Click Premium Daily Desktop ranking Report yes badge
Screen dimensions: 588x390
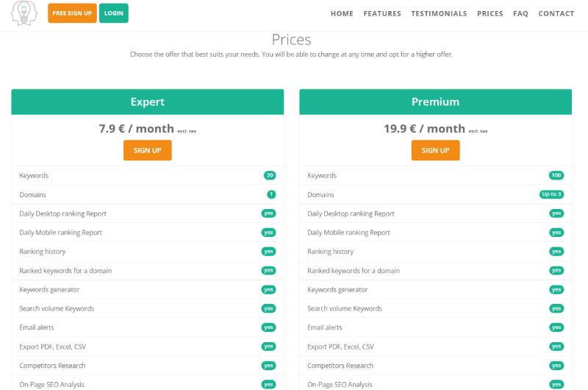click(556, 213)
